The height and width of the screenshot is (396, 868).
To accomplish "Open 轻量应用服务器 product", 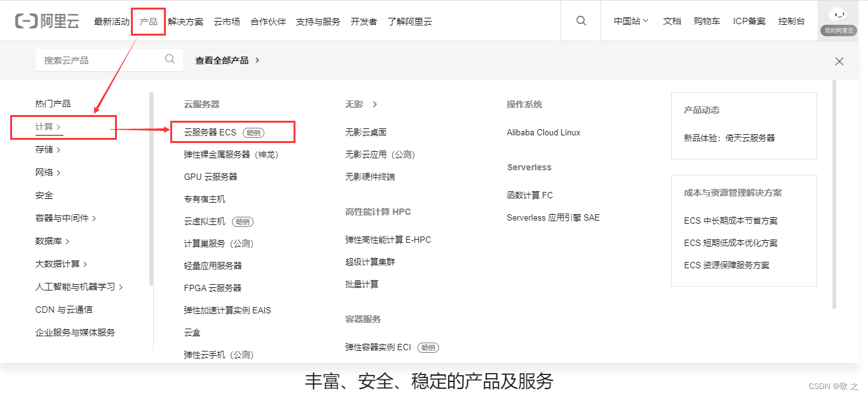I will click(x=213, y=266).
